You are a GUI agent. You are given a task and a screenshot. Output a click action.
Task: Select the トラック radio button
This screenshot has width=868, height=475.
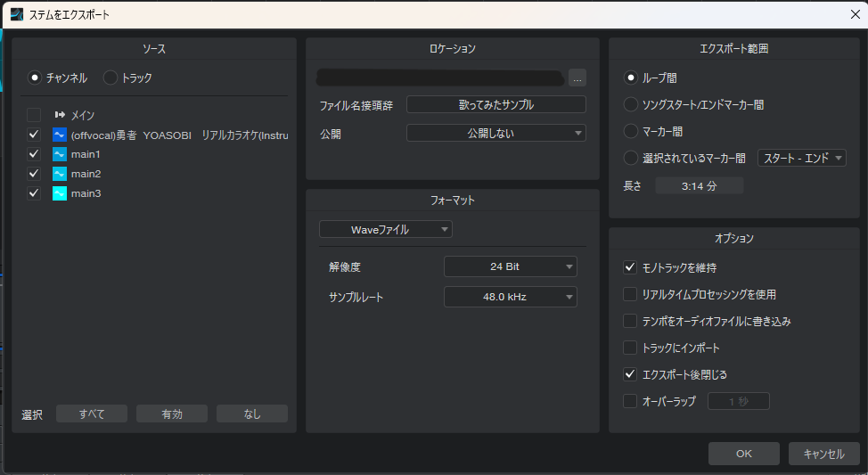tap(111, 78)
